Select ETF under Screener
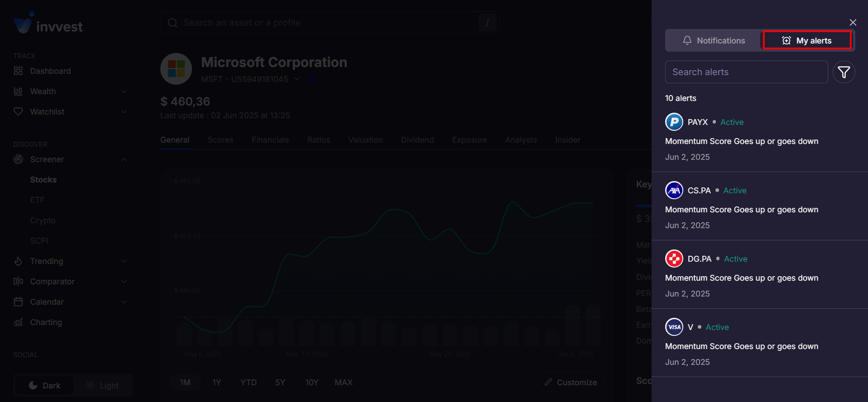Screen dimensions: 868x402 tap(37, 200)
